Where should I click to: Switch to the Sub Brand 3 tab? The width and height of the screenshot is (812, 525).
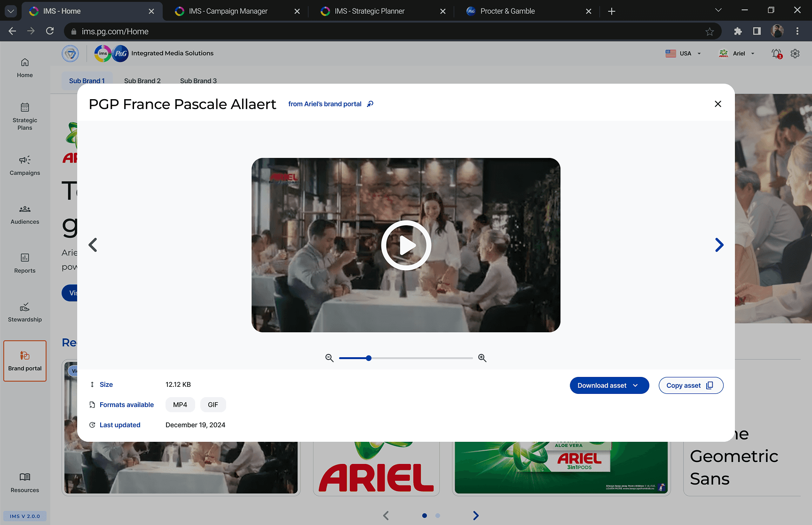pos(198,81)
